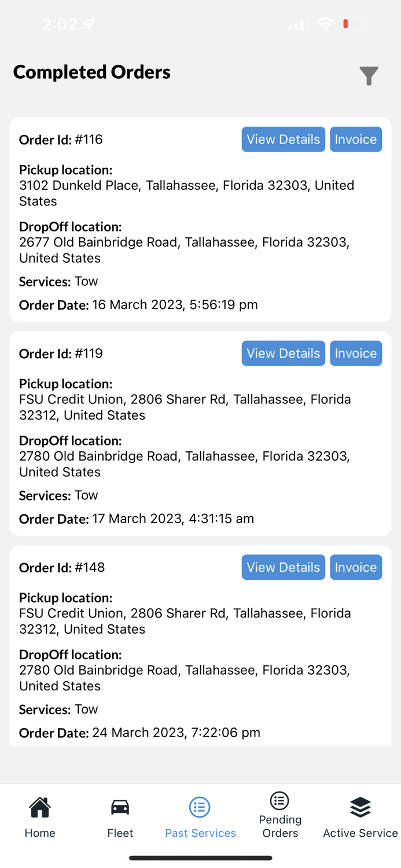Open the Pending Orders icon

[280, 801]
